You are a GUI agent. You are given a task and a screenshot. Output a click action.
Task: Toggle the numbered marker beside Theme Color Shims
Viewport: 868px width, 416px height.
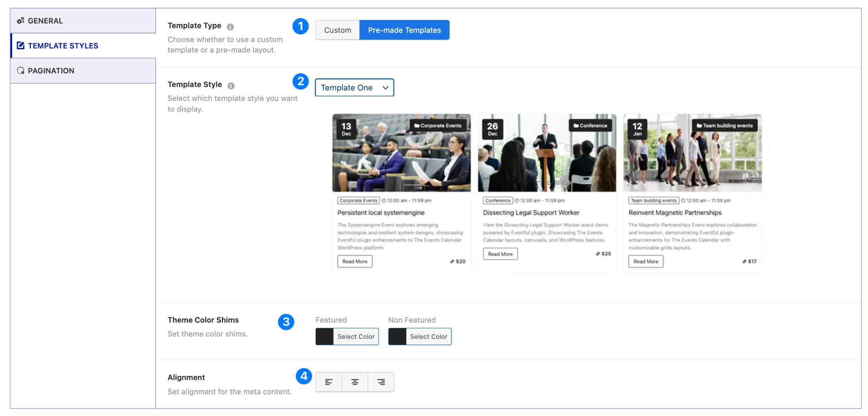286,322
